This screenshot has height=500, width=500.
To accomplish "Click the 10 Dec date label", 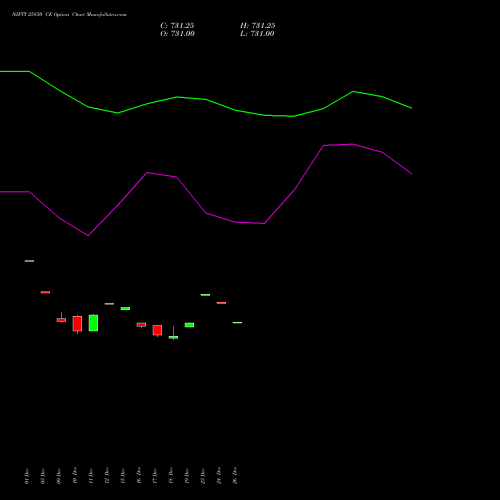I will pos(75,476).
